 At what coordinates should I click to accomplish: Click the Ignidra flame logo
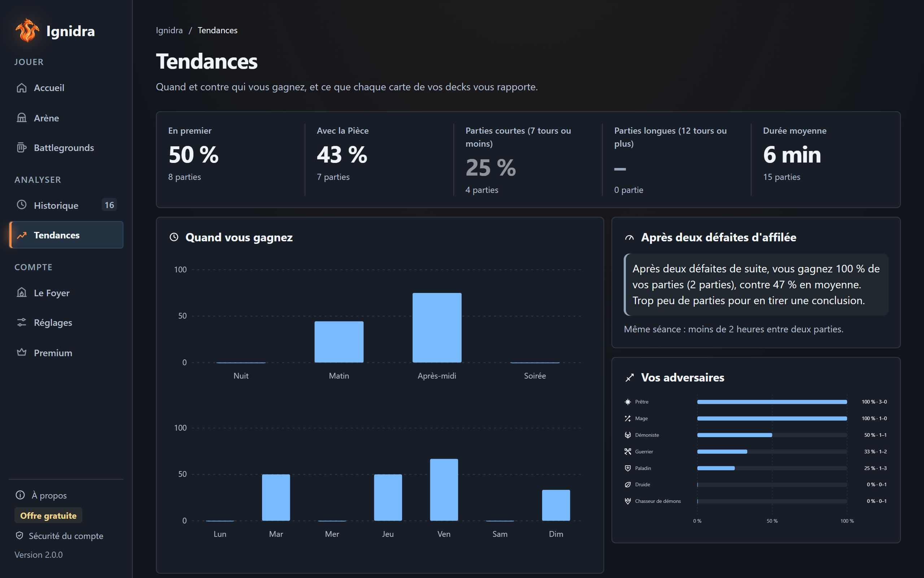point(27,31)
